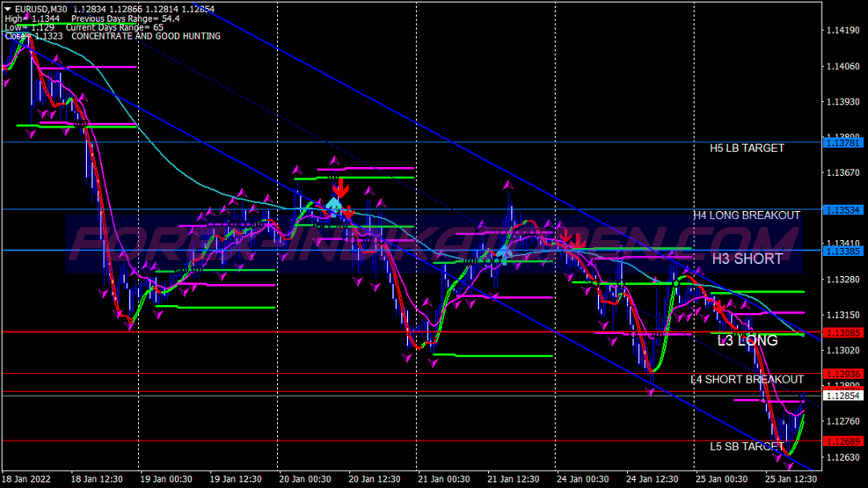Click the 1.13150 price scale value

click(843, 315)
